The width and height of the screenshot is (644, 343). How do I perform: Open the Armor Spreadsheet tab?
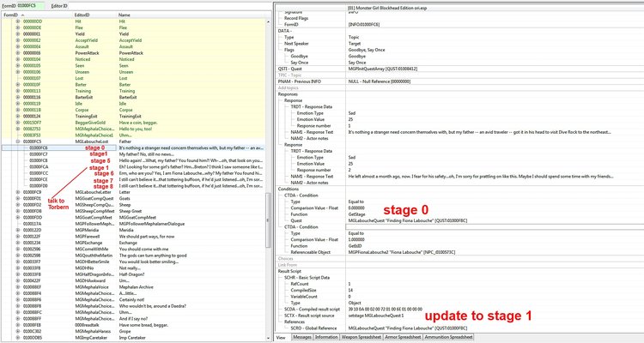coord(403,337)
